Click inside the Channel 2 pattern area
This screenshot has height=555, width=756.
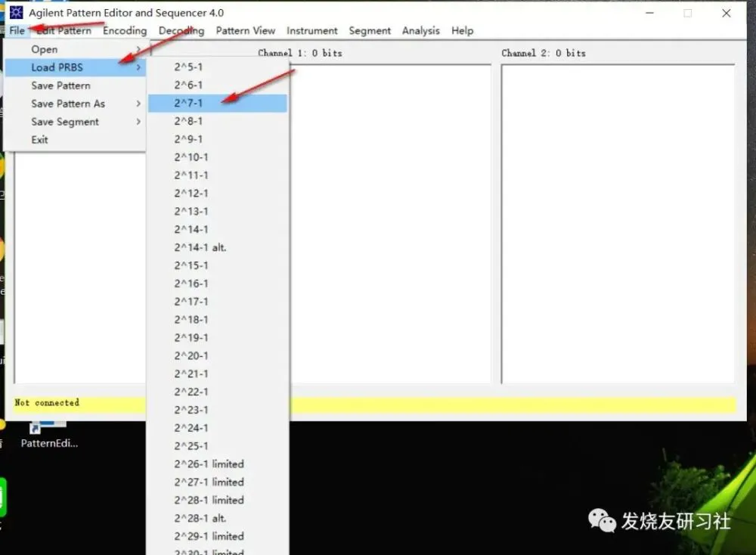pyautogui.click(x=618, y=224)
